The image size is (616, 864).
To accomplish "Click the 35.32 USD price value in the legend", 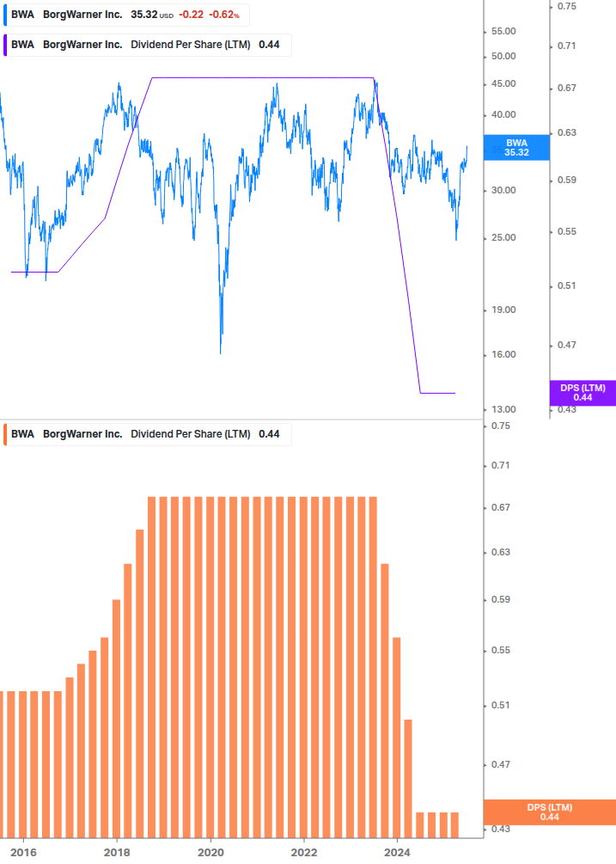I will [x=152, y=15].
